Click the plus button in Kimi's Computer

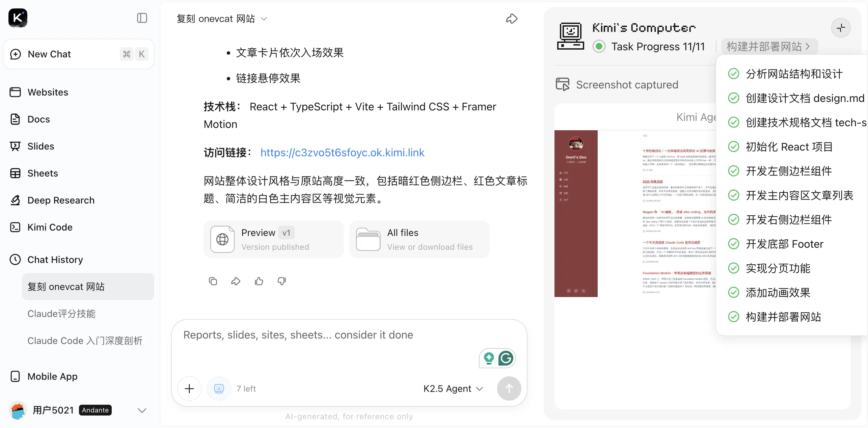pyautogui.click(x=841, y=28)
